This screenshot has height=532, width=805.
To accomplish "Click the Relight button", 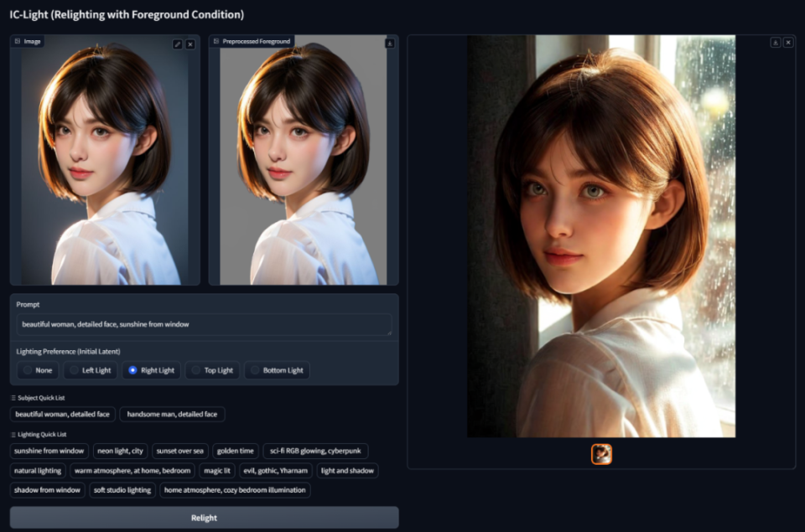I will click(203, 518).
